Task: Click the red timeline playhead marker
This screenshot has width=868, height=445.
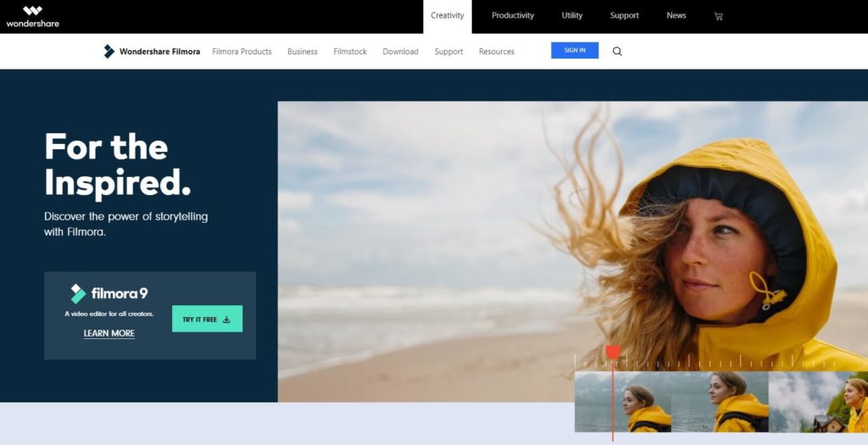Action: coord(613,352)
